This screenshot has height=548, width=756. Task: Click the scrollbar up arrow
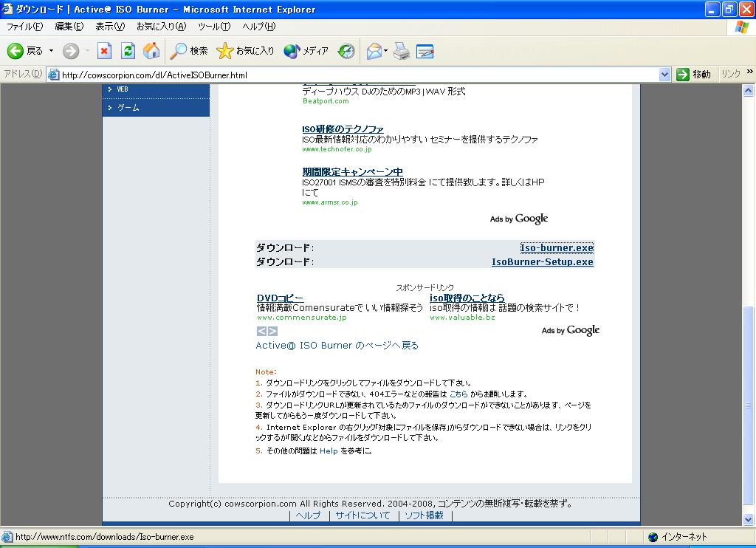[749, 90]
